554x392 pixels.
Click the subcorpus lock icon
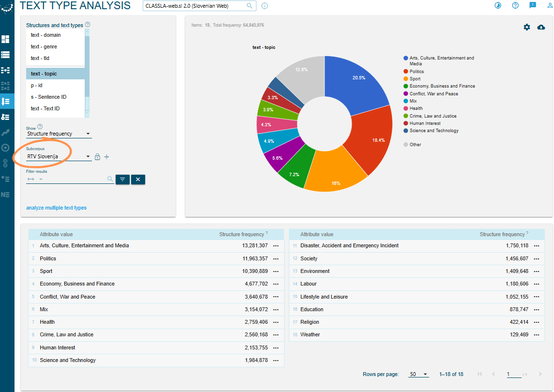click(x=98, y=157)
